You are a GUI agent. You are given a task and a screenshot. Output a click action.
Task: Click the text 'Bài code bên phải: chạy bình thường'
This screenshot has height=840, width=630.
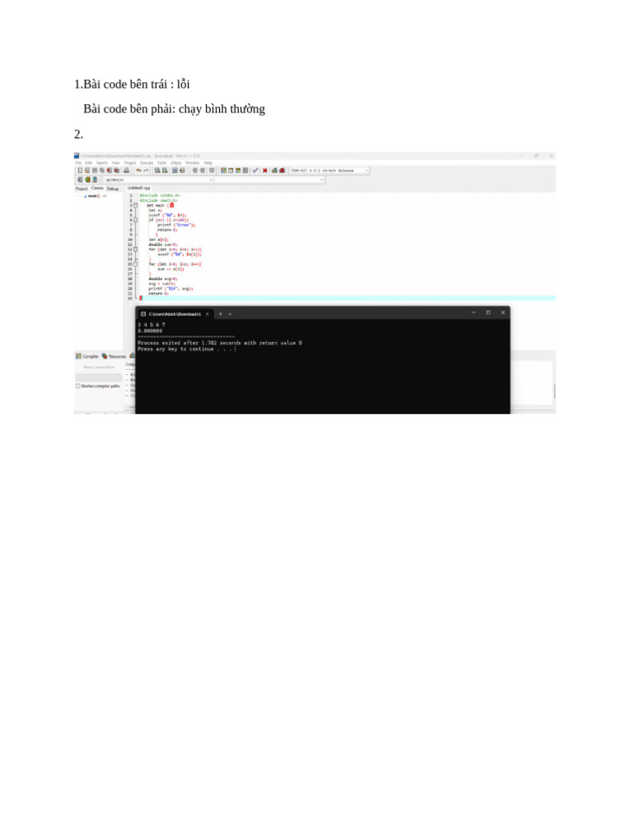pos(174,109)
